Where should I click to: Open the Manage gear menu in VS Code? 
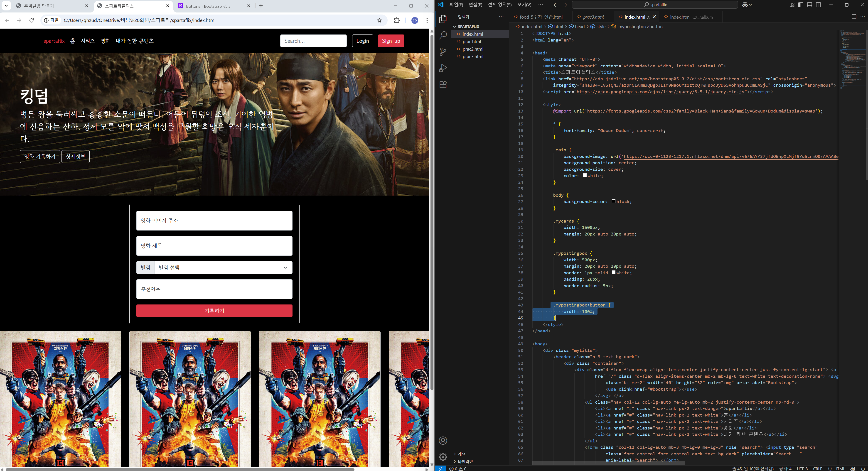pos(443,457)
